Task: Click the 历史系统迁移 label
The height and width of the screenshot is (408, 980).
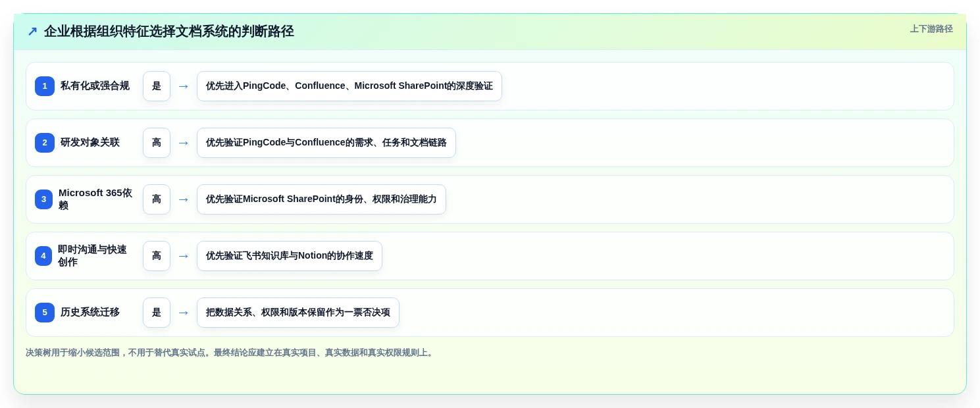Action: pos(90,313)
